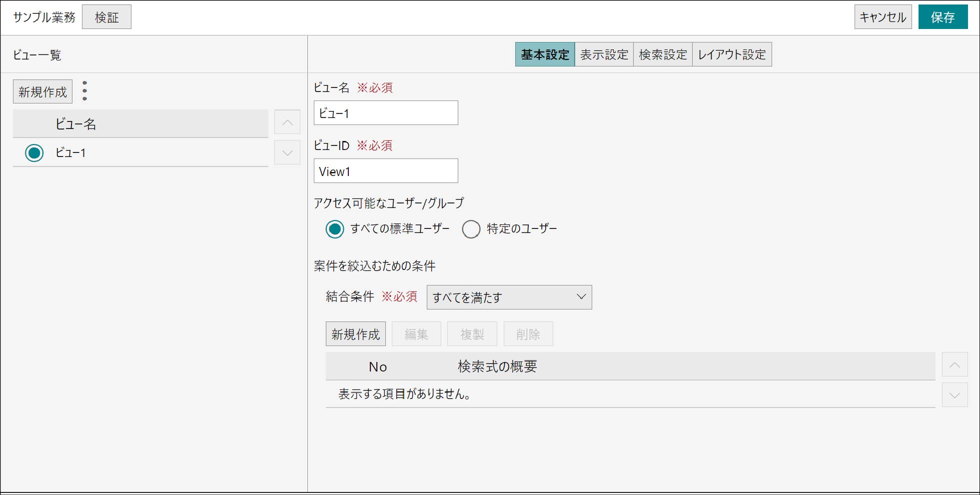This screenshot has height=495, width=980.
Task: Move view down in ビュー一覧 list
Action: click(287, 152)
